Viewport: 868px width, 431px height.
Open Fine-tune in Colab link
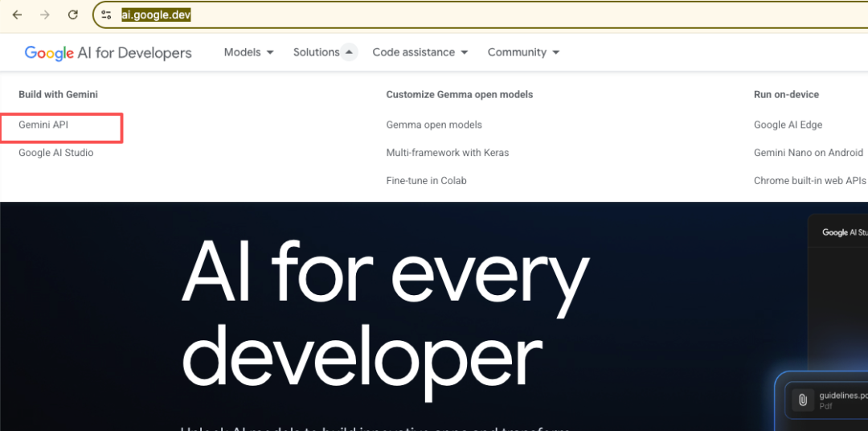[426, 181]
